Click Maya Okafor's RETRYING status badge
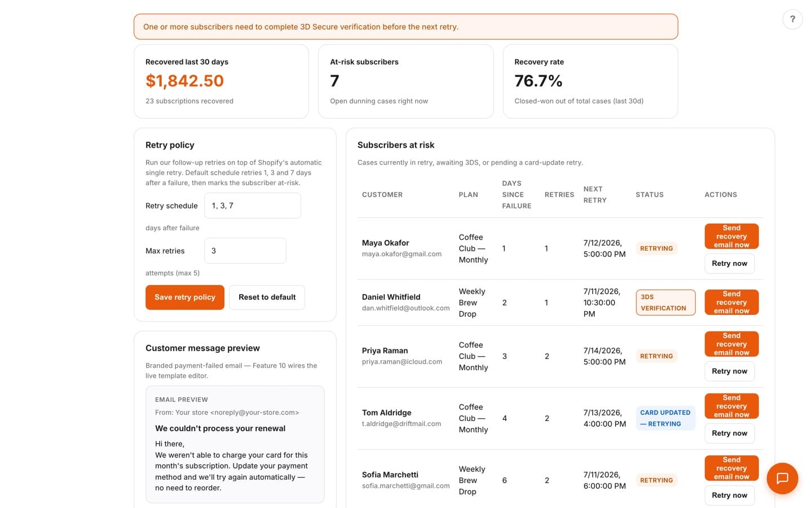The image size is (812, 508). tap(656, 248)
